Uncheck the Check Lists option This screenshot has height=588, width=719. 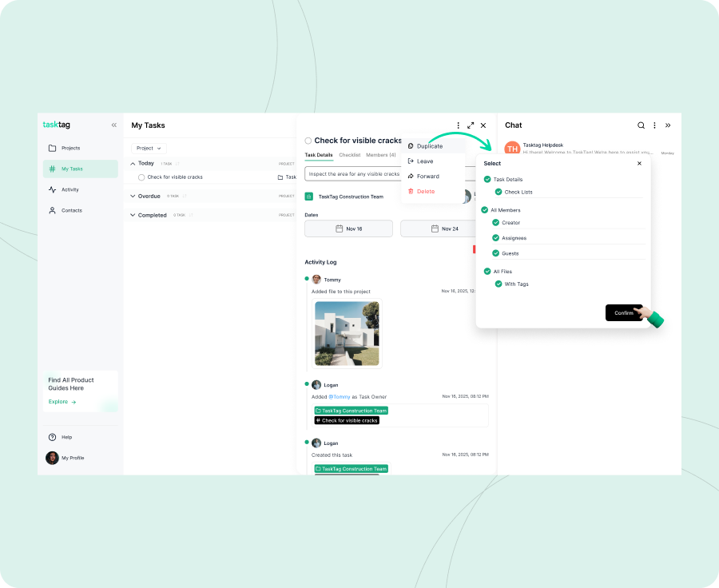[499, 192]
